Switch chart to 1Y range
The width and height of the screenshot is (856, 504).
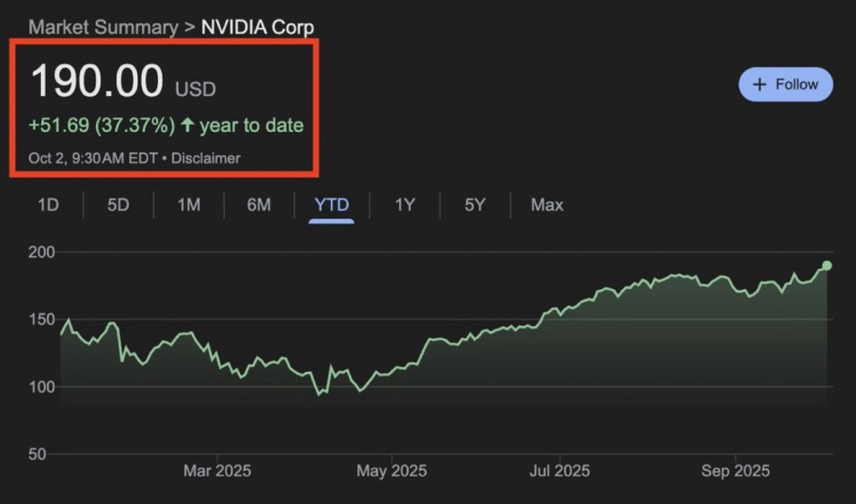pos(405,205)
